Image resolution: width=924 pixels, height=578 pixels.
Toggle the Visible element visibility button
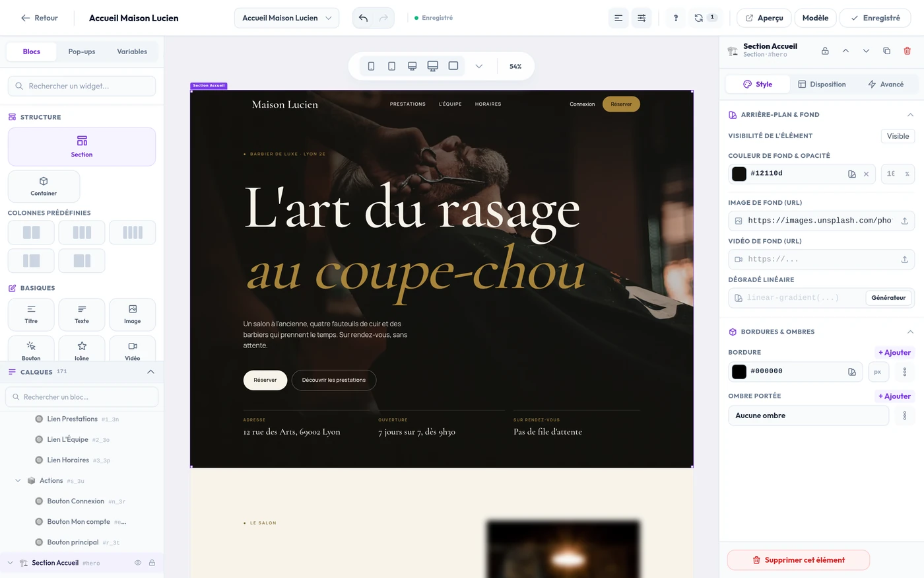898,136
